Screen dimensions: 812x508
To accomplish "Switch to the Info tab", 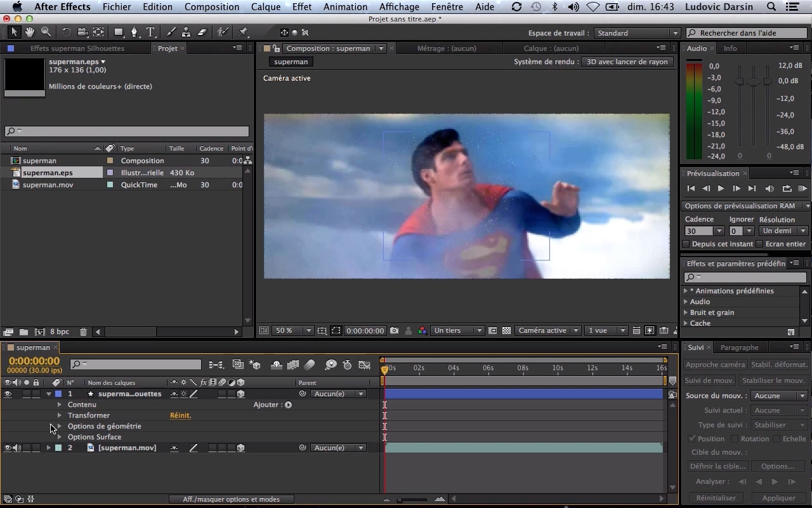I will pyautogui.click(x=730, y=48).
